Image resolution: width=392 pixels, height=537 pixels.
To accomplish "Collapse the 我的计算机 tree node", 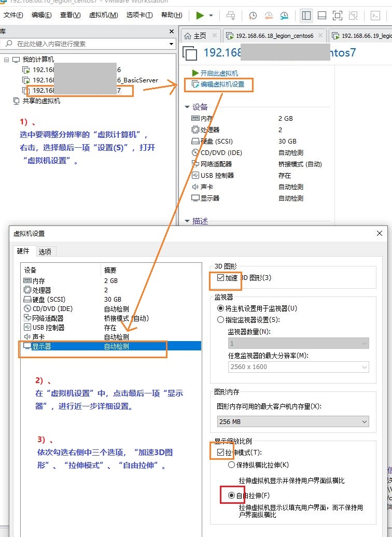I will 7,60.
